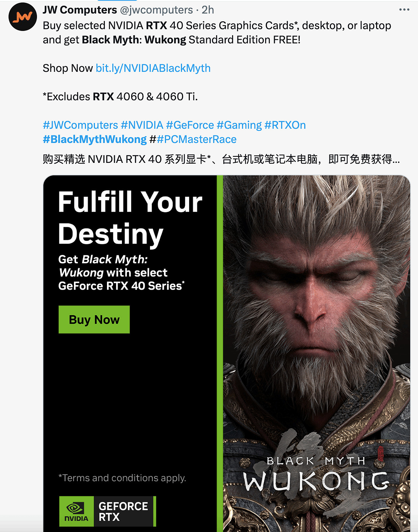Open the tweet's three-dot more menu
Screen dimensions: 418x532
click(x=404, y=10)
